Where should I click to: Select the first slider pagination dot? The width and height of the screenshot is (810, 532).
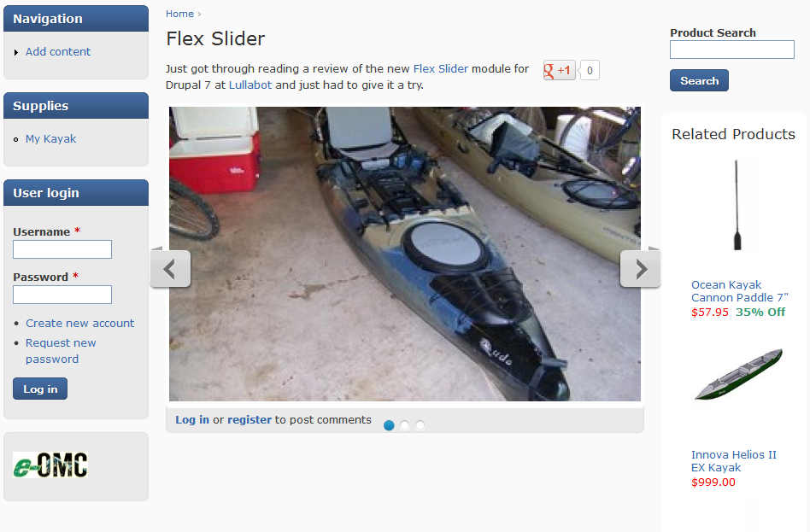(389, 425)
